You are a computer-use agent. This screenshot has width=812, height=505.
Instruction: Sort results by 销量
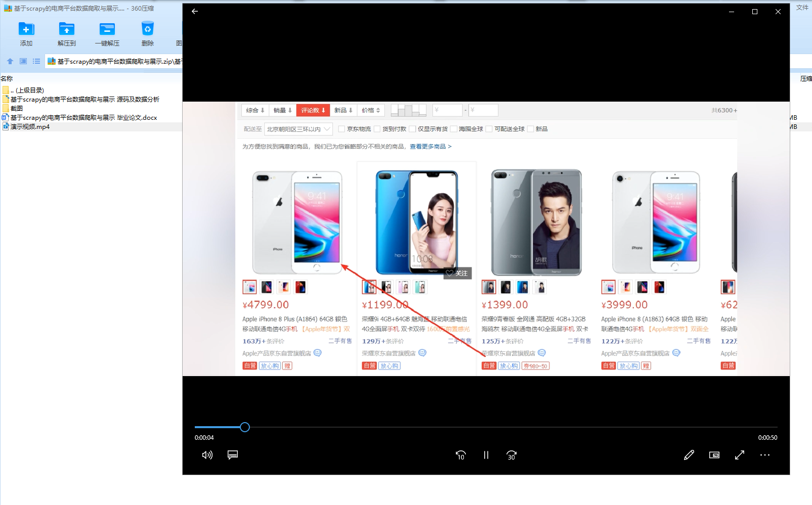[x=283, y=110]
